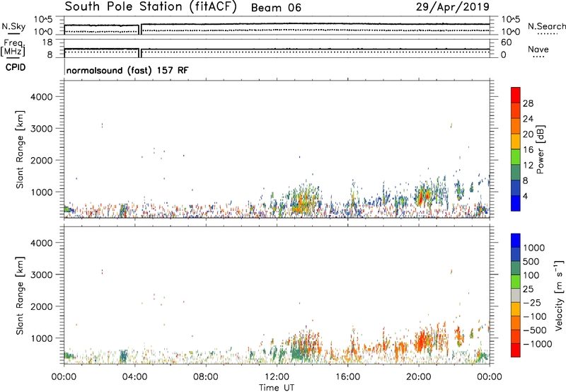
Task: Click the yellow segment of the power colorbar
Action: (x=516, y=142)
